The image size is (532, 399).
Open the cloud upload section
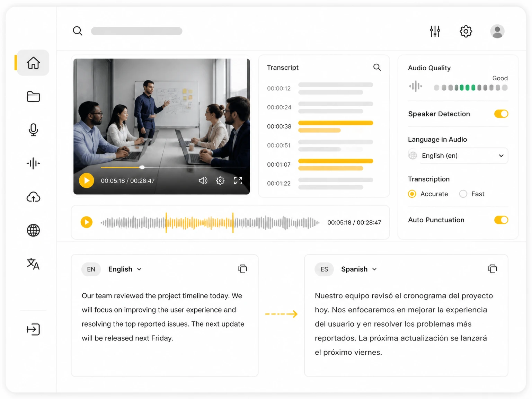pyautogui.click(x=33, y=197)
